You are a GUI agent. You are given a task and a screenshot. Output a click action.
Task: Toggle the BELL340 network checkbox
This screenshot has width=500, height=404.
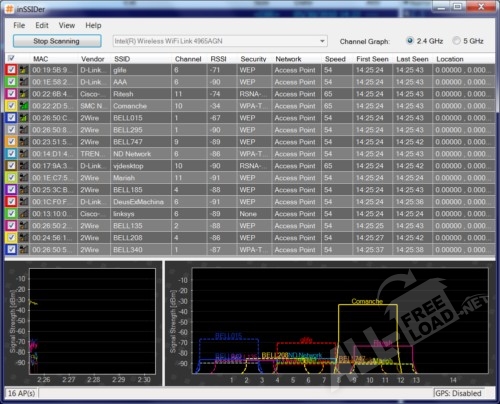point(11,250)
